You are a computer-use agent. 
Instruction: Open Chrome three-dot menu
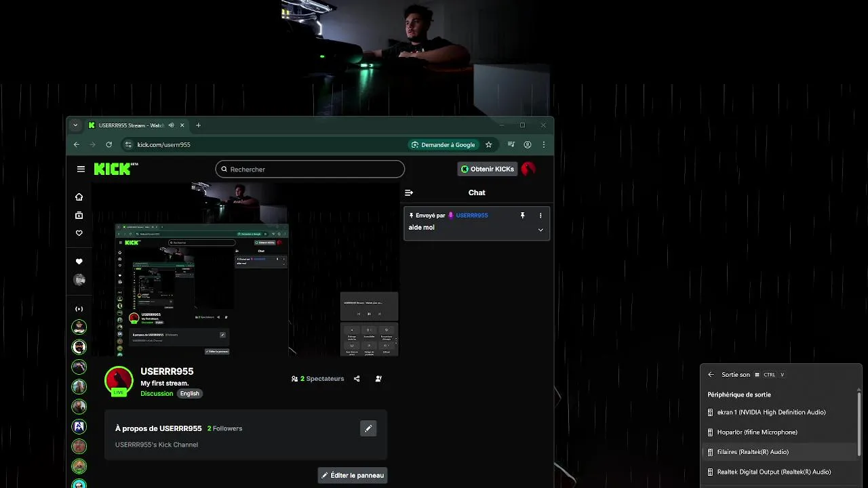click(543, 144)
